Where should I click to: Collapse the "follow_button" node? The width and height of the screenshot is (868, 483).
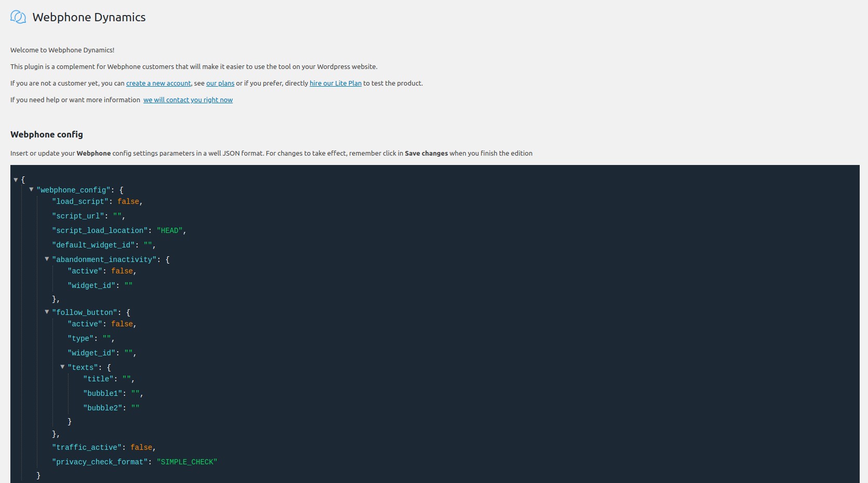[x=47, y=312]
